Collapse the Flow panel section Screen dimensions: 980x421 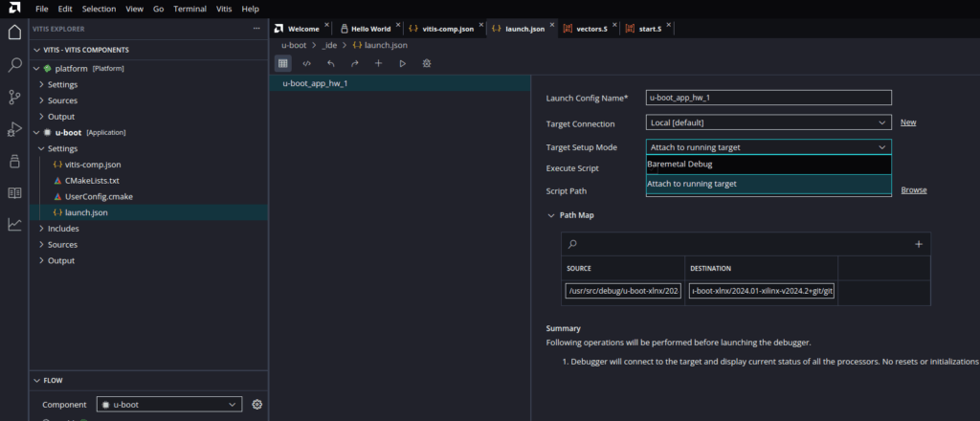coord(36,381)
